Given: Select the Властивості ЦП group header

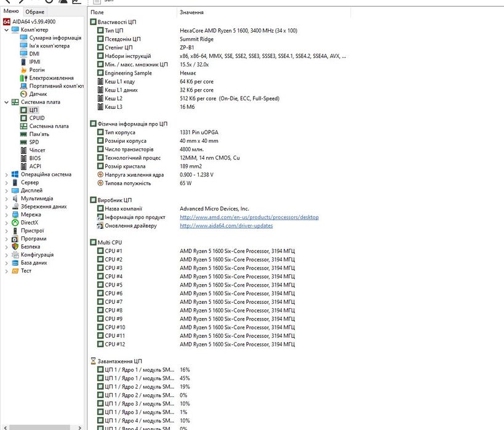Looking at the screenshot, I should pos(113,22).
